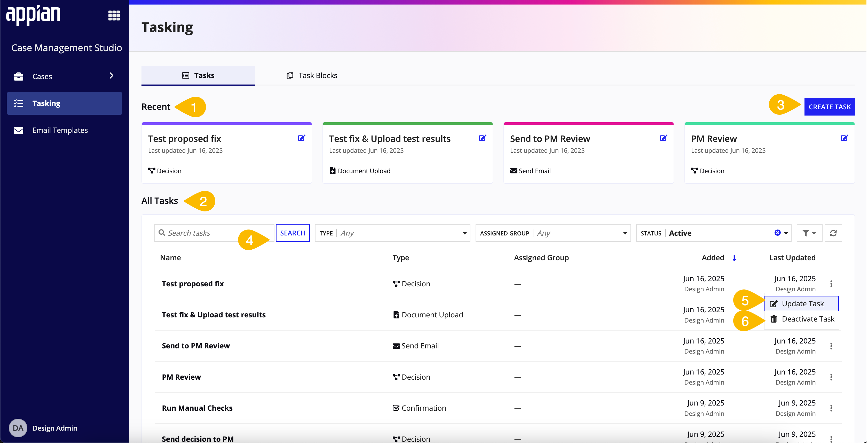Click the Search button
This screenshot has height=443, width=868.
coord(293,233)
